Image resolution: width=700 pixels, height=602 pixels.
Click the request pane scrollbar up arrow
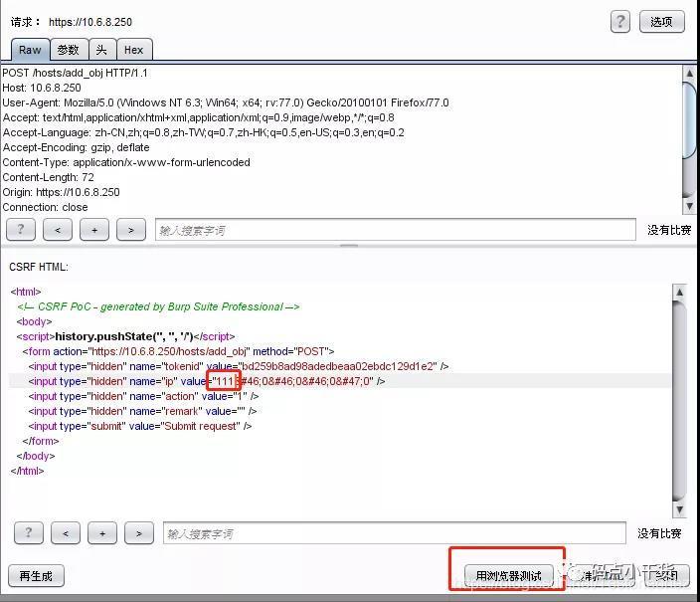[689, 73]
